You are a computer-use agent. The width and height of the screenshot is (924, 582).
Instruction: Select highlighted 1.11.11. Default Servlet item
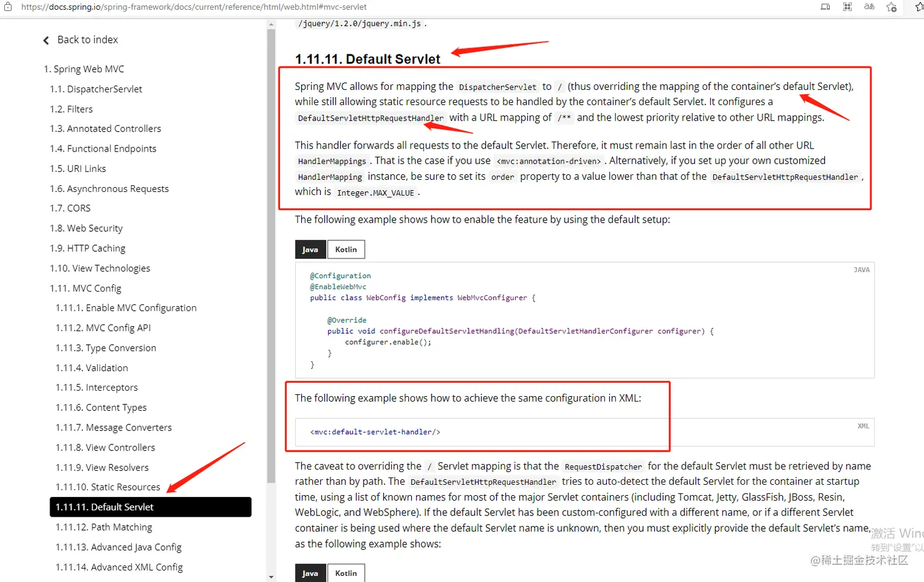pos(150,507)
